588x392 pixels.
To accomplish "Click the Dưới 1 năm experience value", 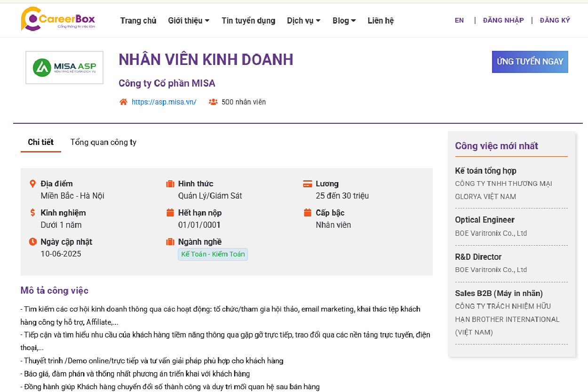I will coord(61,225).
